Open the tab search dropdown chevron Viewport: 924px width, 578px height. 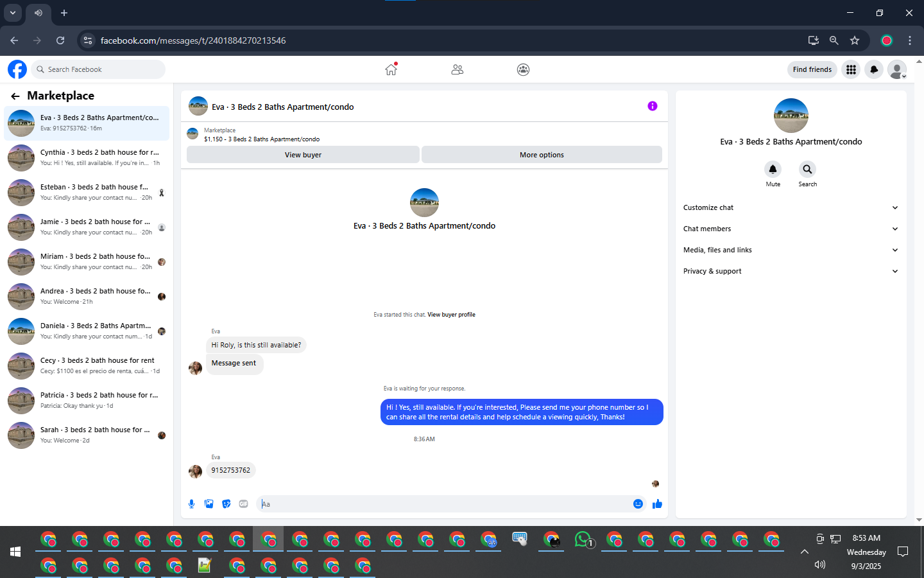click(13, 13)
